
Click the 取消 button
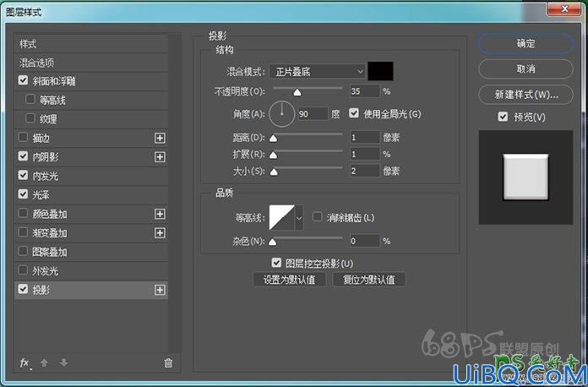pyautogui.click(x=525, y=69)
